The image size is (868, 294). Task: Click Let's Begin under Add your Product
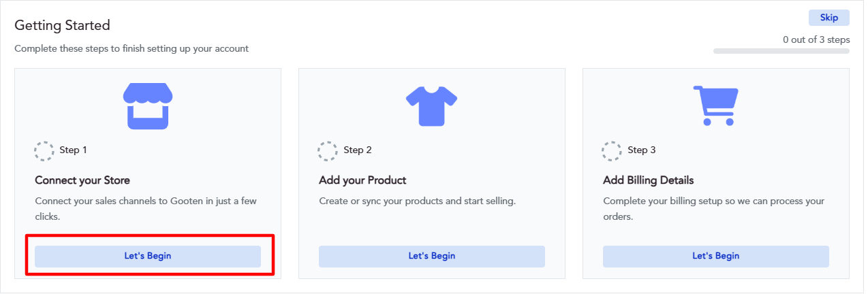432,257
